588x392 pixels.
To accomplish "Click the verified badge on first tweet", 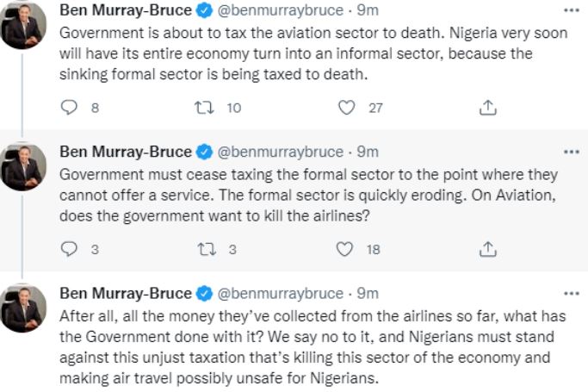I will pos(204,11).
